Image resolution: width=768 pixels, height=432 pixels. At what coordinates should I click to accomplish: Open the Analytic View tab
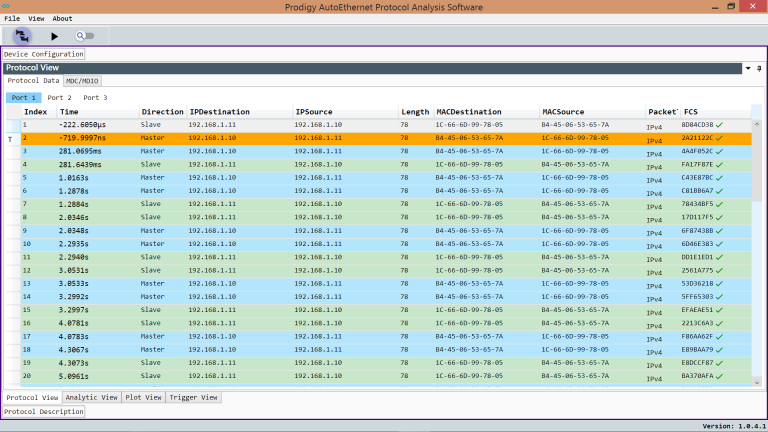coord(92,397)
